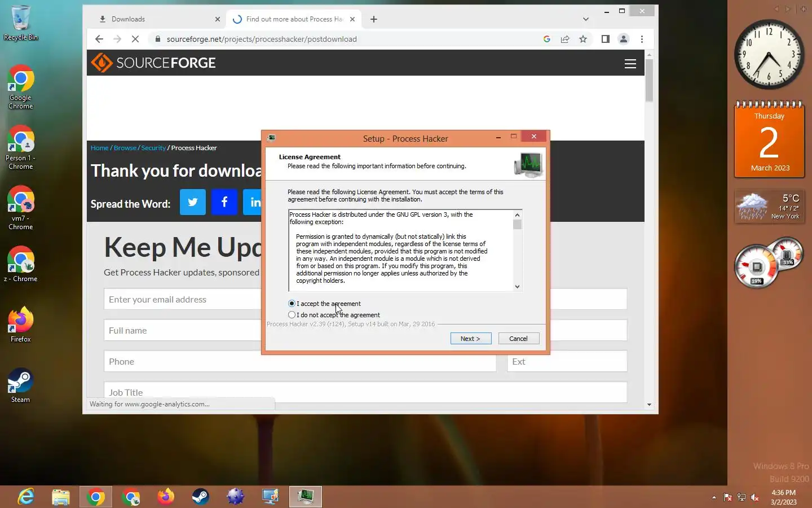Screen dimensions: 812x508
Task: Stop loading the page
Action: 135,39
